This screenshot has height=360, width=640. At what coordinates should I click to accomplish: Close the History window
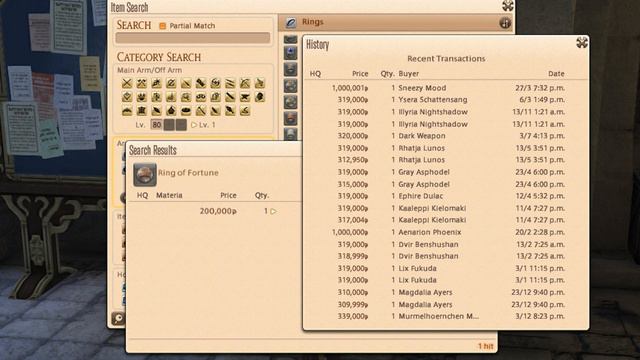(x=582, y=42)
